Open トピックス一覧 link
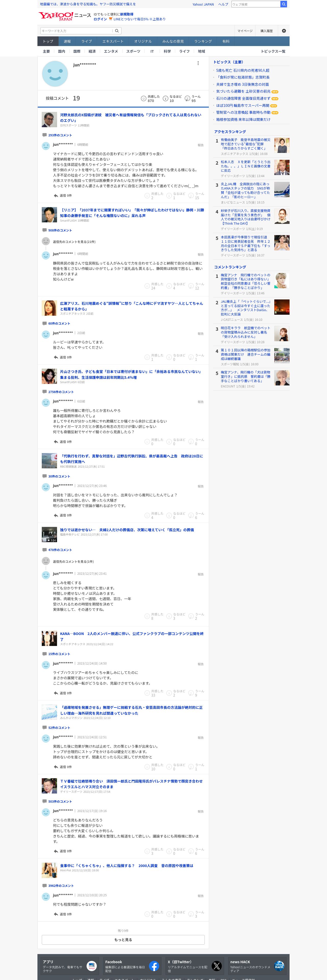The height and width of the screenshot is (980, 327). [273, 51]
